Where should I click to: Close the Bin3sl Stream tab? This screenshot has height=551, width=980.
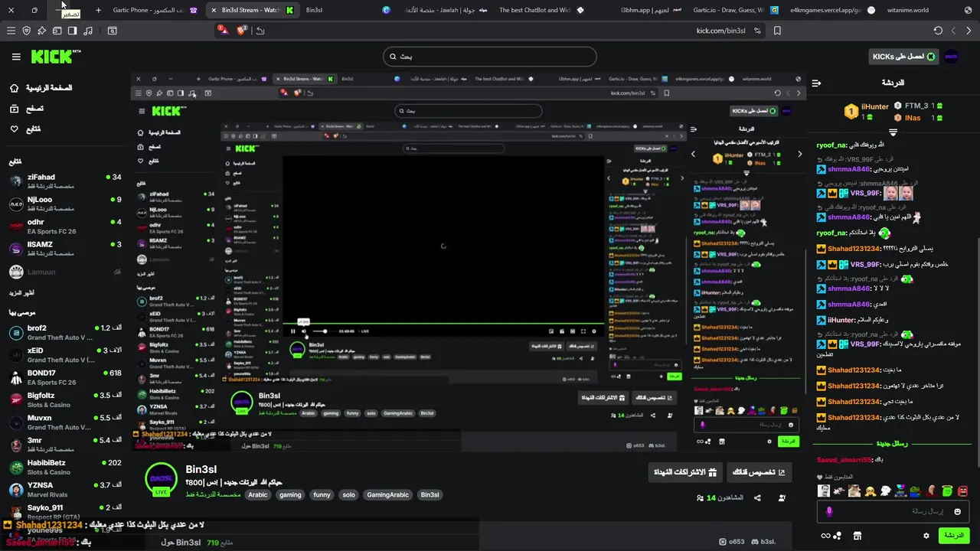point(214,10)
